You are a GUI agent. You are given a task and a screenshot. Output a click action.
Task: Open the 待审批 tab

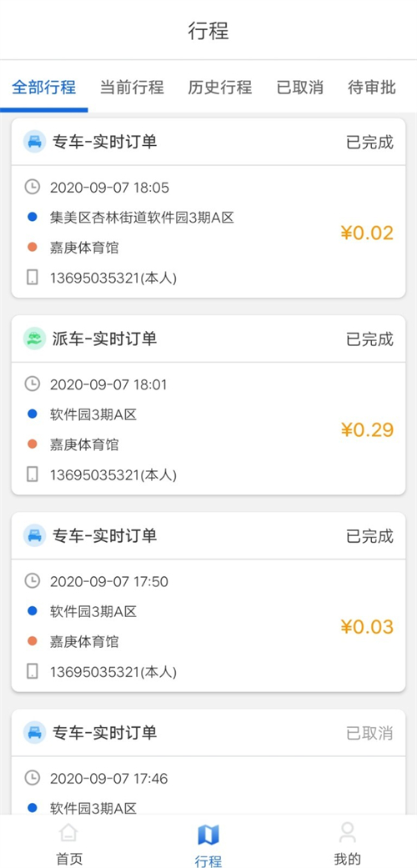(x=372, y=88)
